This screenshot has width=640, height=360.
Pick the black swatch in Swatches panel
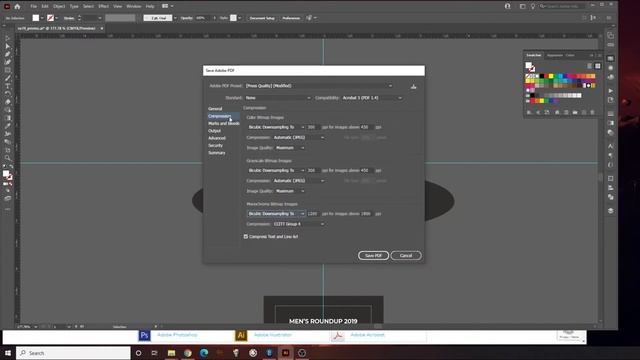pyautogui.click(x=542, y=76)
